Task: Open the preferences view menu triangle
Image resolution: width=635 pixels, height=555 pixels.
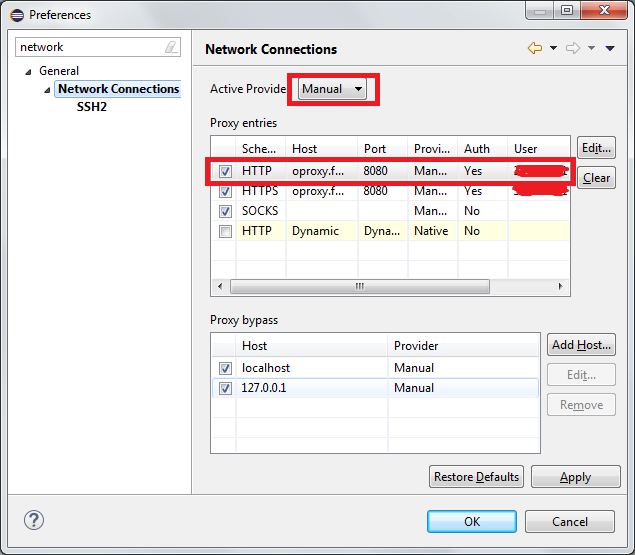Action: [x=610, y=49]
